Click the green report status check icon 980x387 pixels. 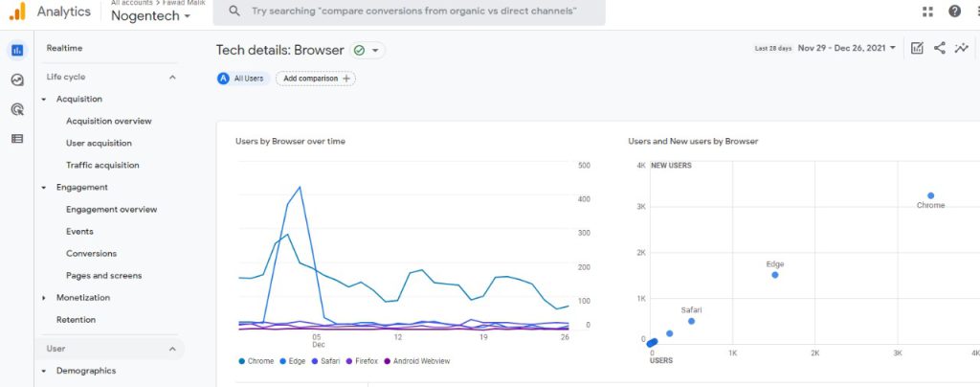coord(359,51)
